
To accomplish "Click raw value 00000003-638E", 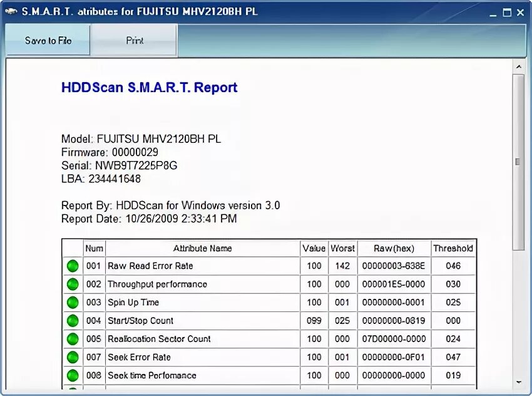I will pos(394,266).
